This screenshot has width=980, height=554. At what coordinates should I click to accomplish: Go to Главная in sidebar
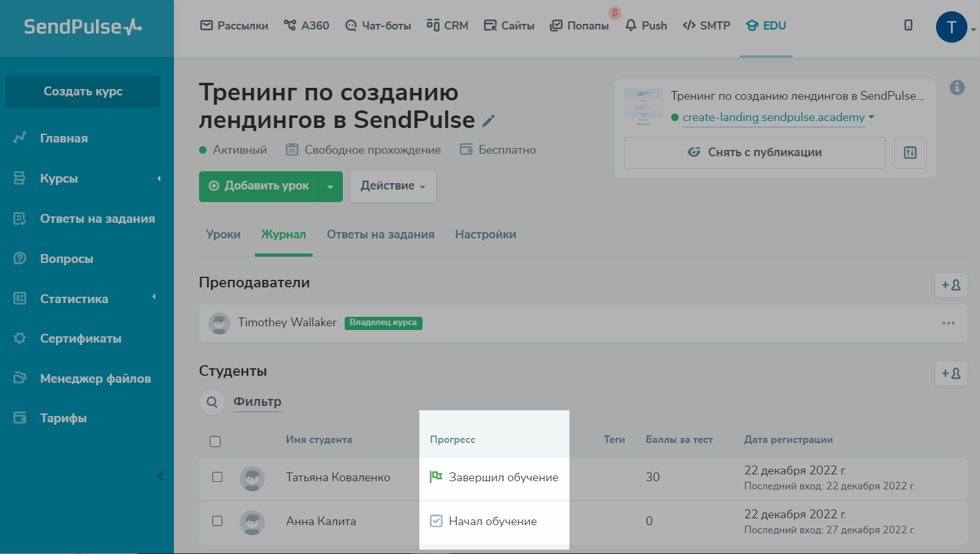64,138
